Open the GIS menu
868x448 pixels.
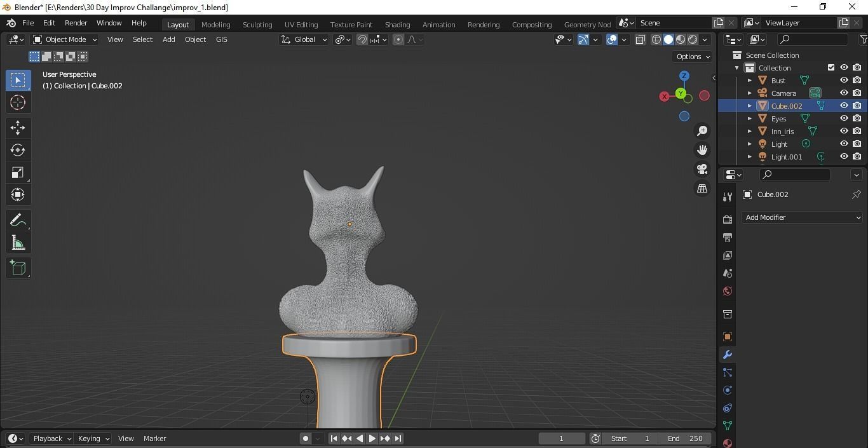point(221,39)
